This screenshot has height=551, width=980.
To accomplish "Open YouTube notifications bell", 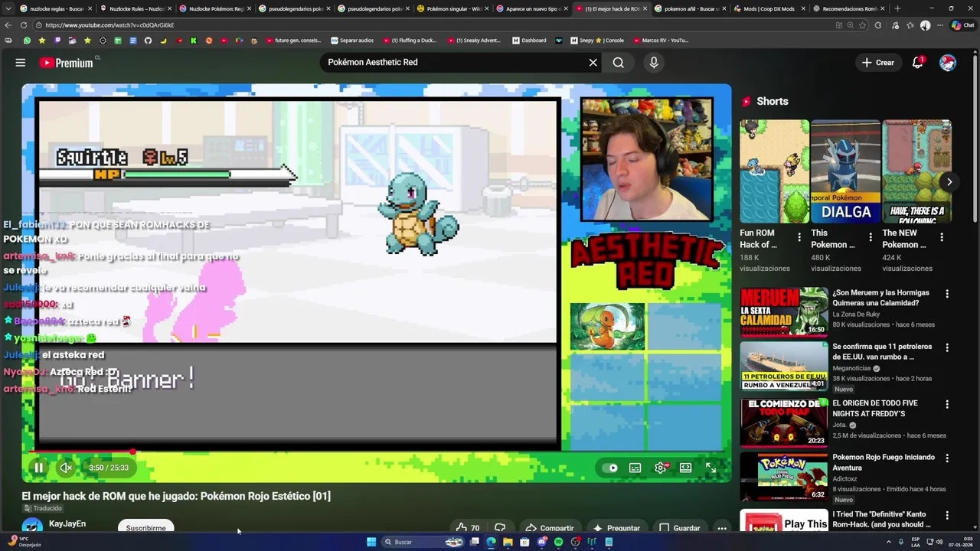I will (917, 63).
